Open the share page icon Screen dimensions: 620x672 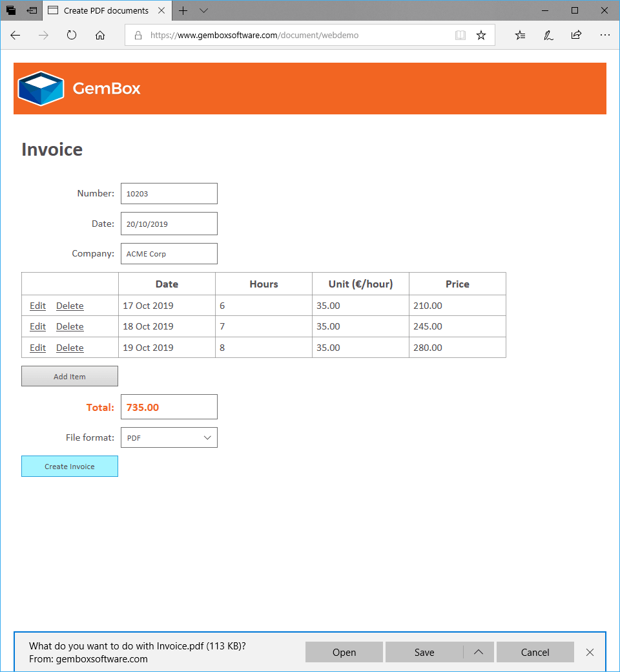click(x=576, y=36)
